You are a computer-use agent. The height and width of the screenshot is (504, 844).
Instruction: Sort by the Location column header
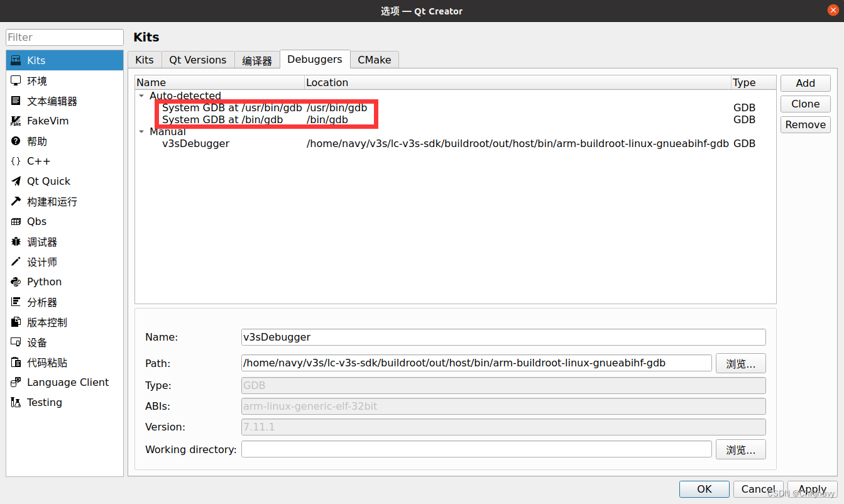(x=518, y=82)
